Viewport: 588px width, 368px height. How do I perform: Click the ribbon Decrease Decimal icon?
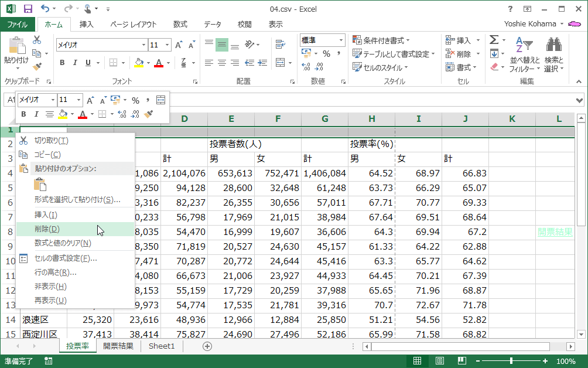click(x=319, y=67)
